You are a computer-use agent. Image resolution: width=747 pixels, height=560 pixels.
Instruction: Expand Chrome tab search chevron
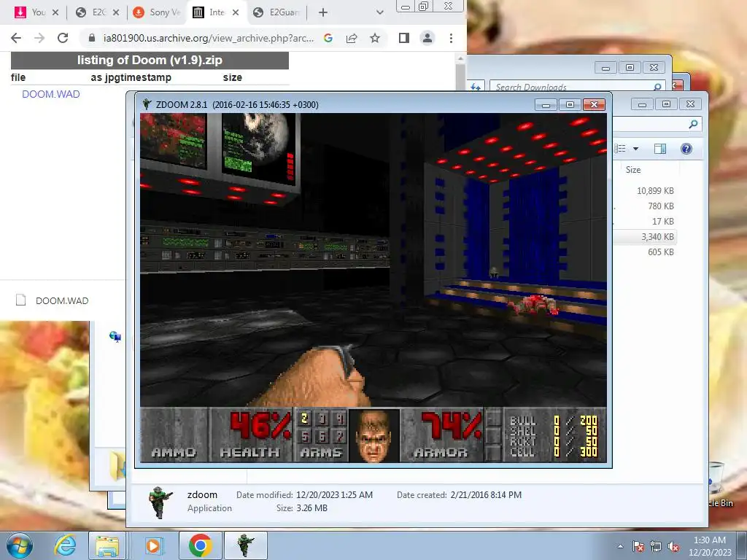379,12
